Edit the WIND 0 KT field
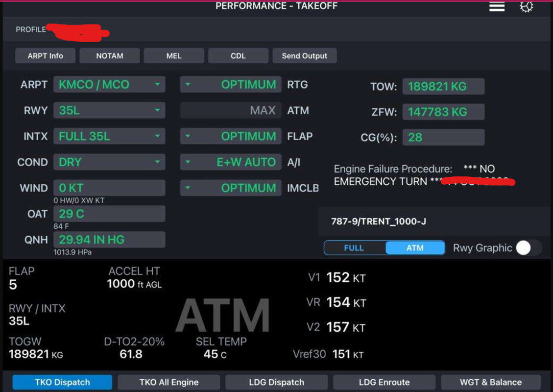This screenshot has height=392, width=553. (x=109, y=188)
